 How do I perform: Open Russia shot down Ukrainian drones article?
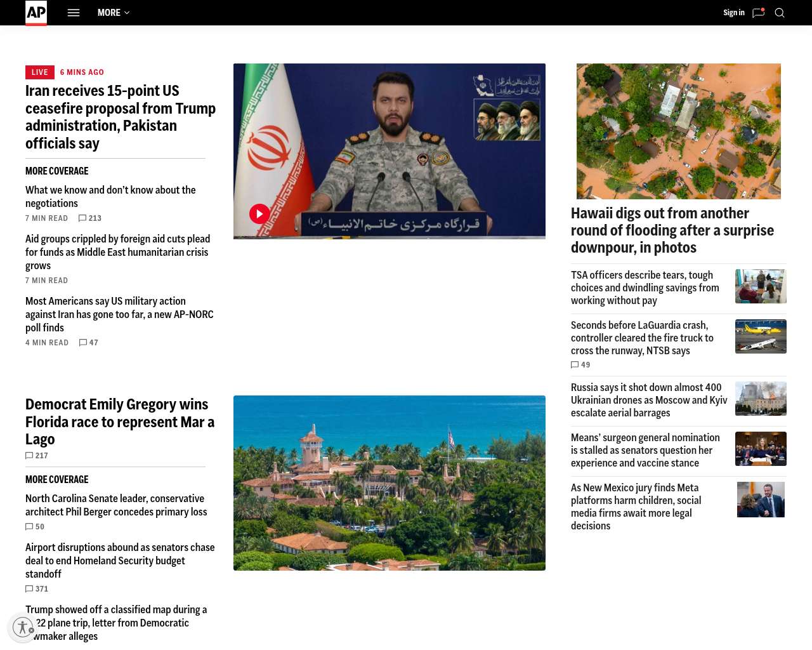coord(649,400)
